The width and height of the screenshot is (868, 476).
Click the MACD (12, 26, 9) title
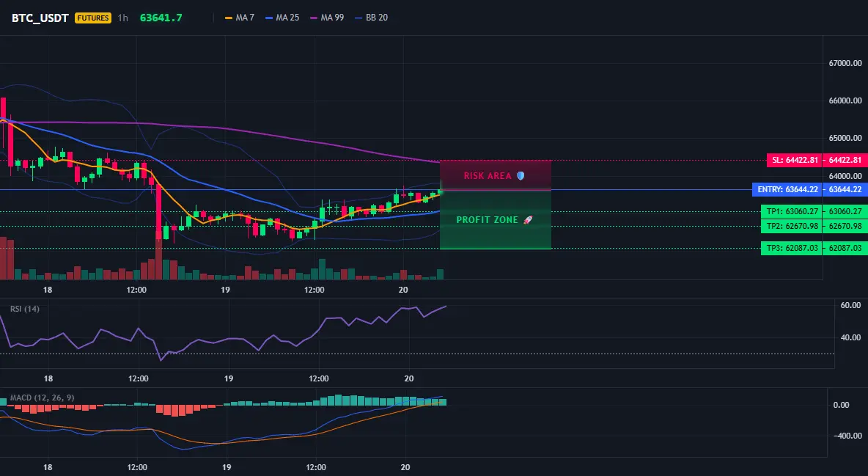point(42,398)
